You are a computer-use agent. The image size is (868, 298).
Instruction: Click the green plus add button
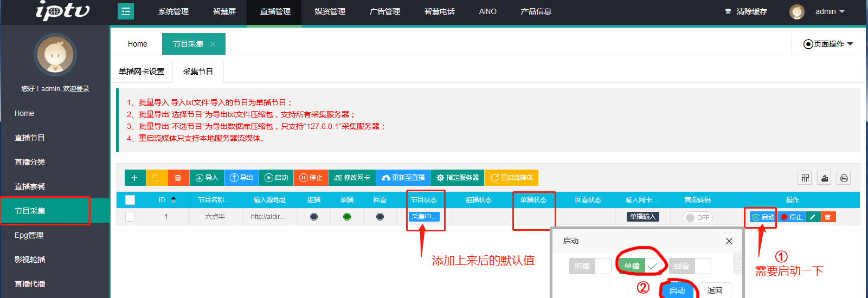click(134, 178)
